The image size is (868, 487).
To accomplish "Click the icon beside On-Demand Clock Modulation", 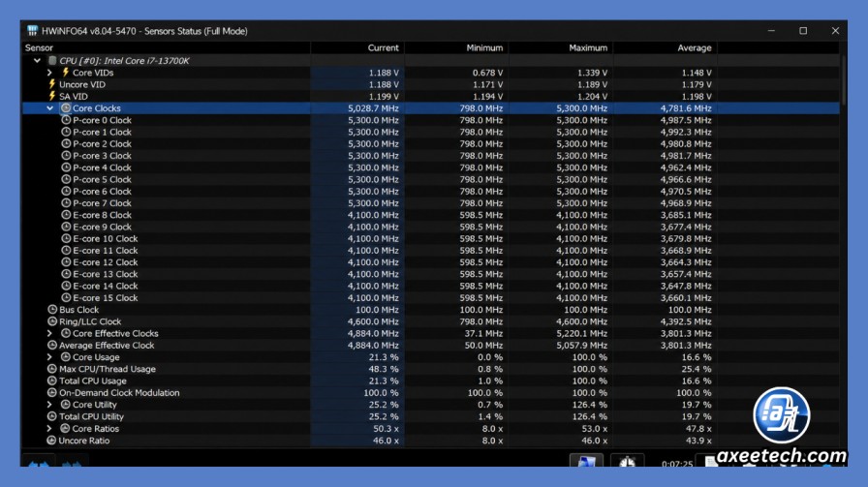I will tap(52, 392).
